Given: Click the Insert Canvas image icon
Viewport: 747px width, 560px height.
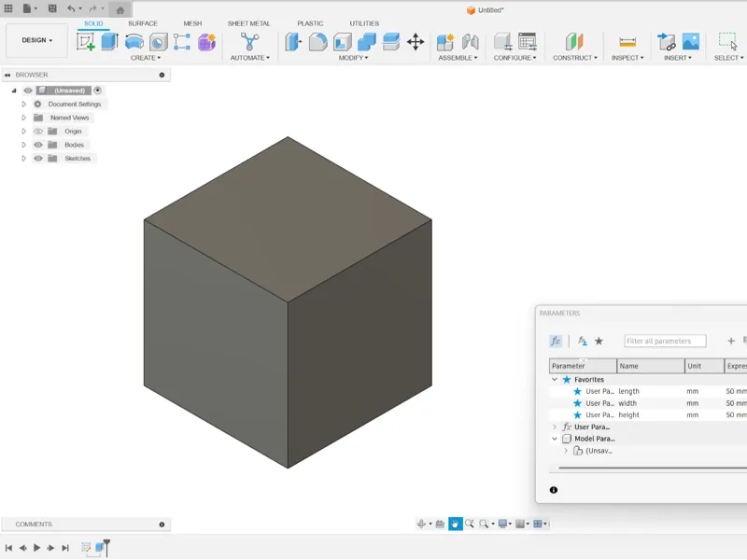Looking at the screenshot, I should click(691, 42).
